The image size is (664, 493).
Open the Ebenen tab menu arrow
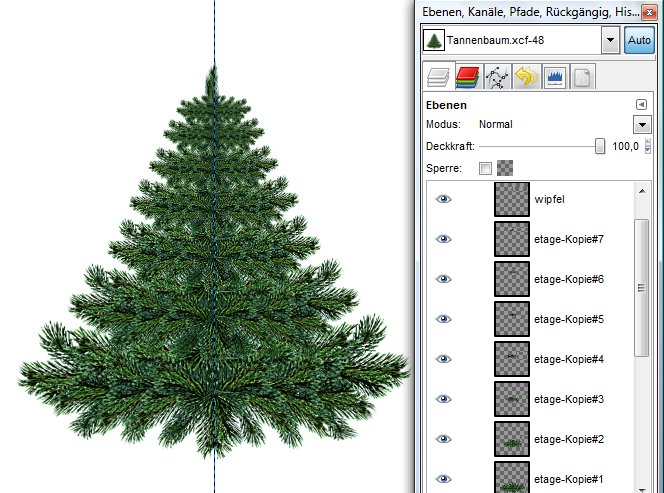coord(642,104)
